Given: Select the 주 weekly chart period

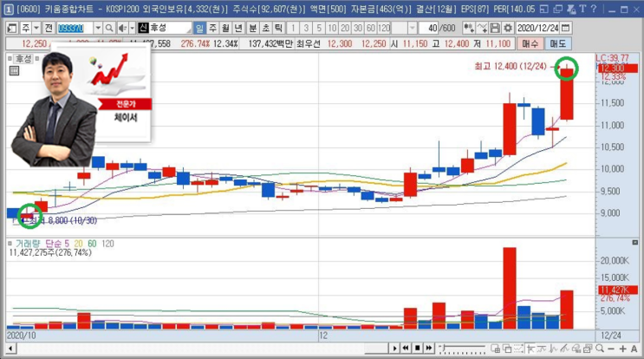Looking at the screenshot, I should pyautogui.click(x=212, y=28).
